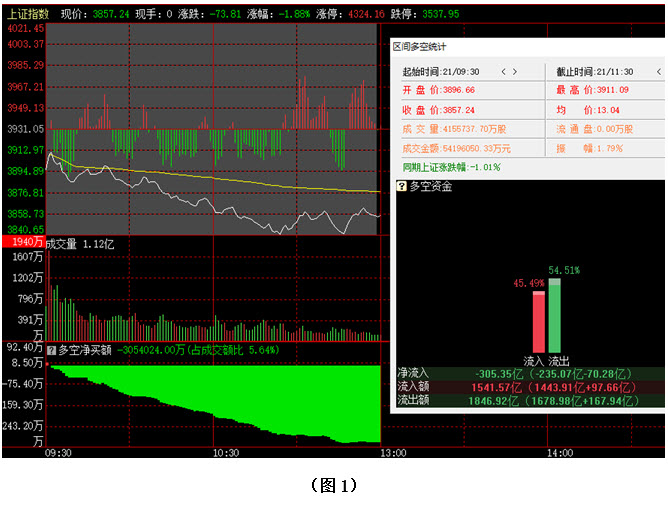668x512 pixels.
Task: Click help icon beside 多空净买额
Action: coord(51,350)
